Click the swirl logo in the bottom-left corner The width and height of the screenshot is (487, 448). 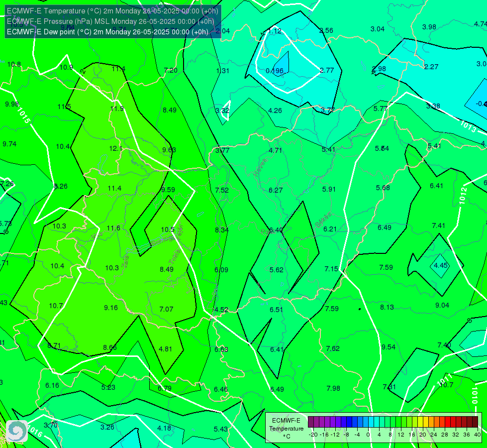point(17,431)
